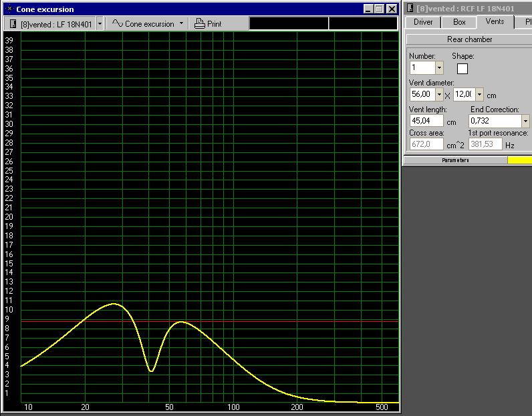532x416 pixels.
Task: Click the Print printer icon
Action: (200, 23)
